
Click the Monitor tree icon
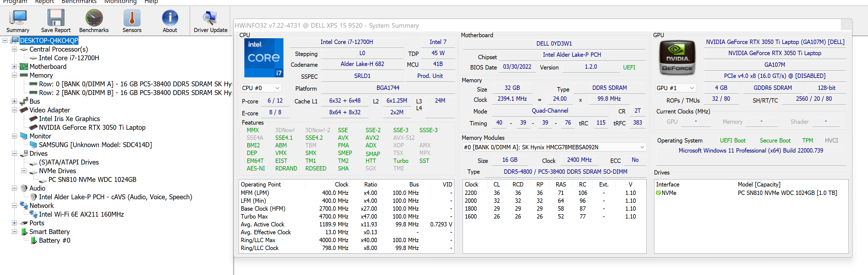[24, 136]
